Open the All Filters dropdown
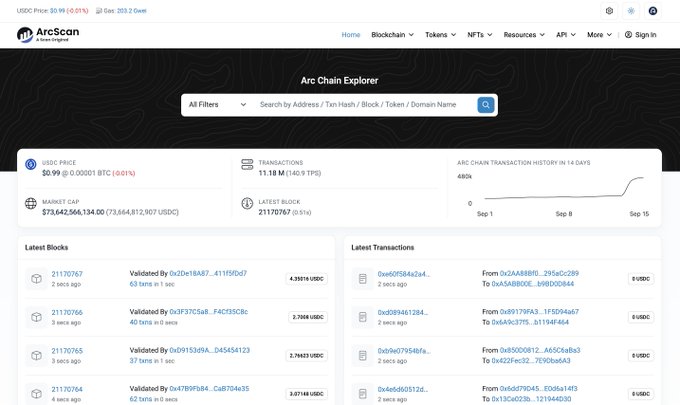The height and width of the screenshot is (405, 680). [x=217, y=105]
